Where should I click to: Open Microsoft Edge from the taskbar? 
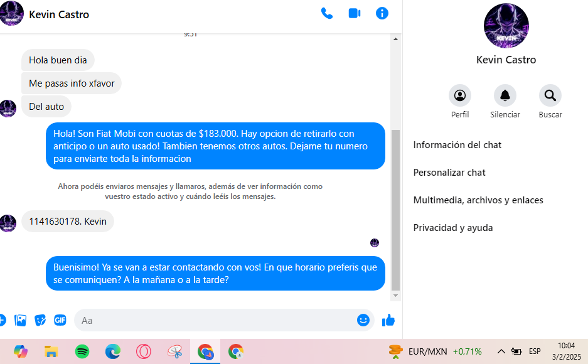tap(113, 351)
